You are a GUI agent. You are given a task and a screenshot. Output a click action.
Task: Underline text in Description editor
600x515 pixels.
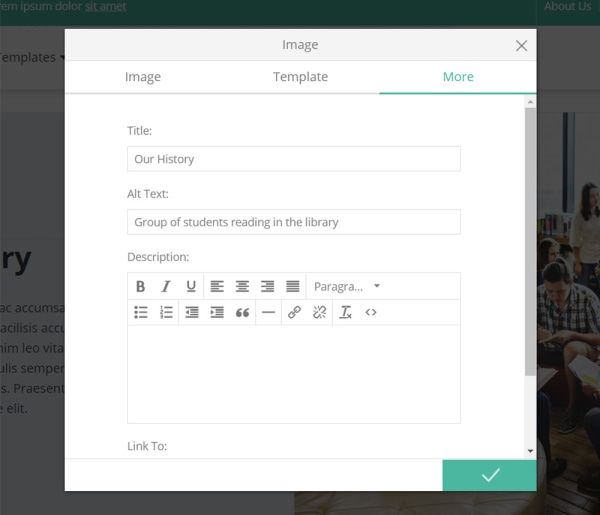coord(191,286)
